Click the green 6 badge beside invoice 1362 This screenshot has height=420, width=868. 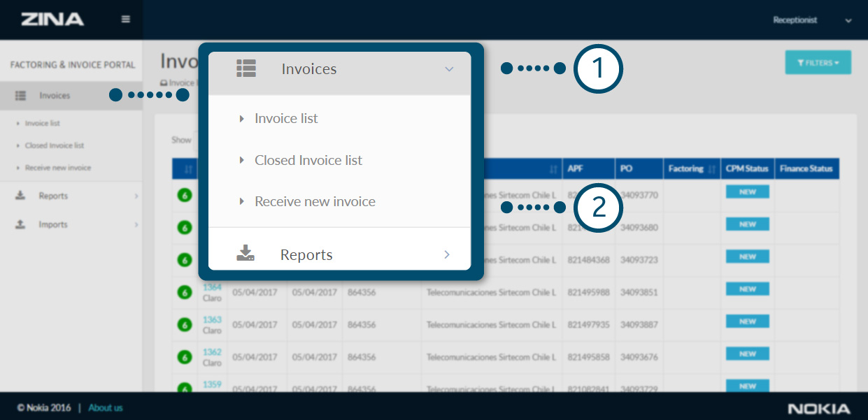point(185,357)
